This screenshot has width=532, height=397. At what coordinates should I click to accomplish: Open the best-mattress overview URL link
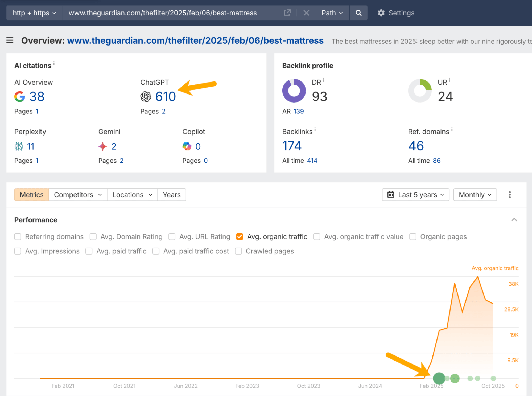tap(195, 40)
